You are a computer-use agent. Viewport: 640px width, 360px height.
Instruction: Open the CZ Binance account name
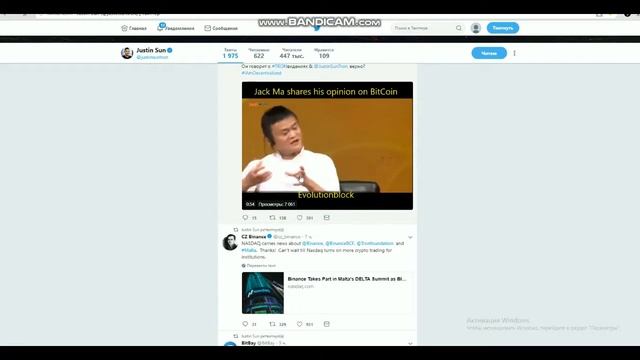(253, 237)
